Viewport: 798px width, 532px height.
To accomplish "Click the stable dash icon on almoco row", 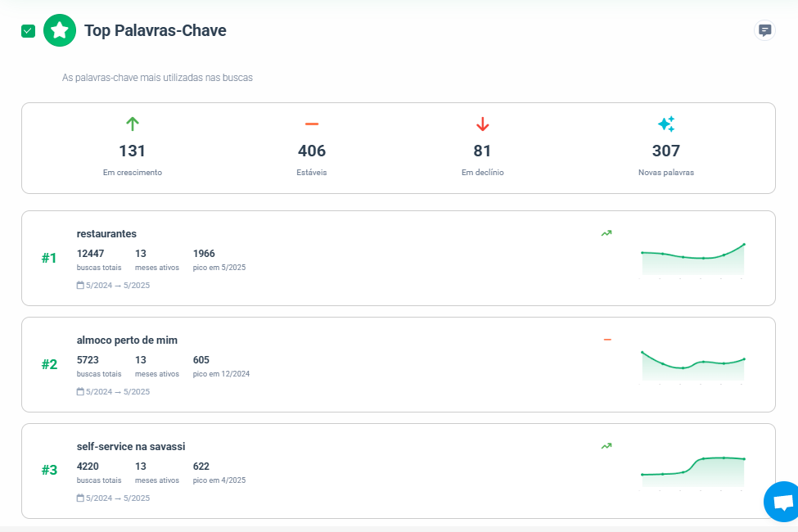I will (607, 340).
